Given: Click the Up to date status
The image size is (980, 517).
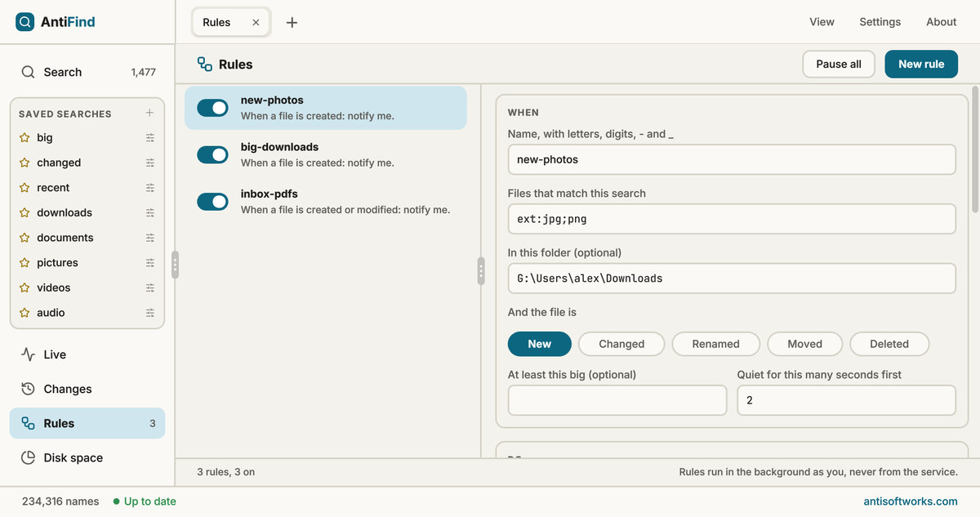Looking at the screenshot, I should [145, 501].
